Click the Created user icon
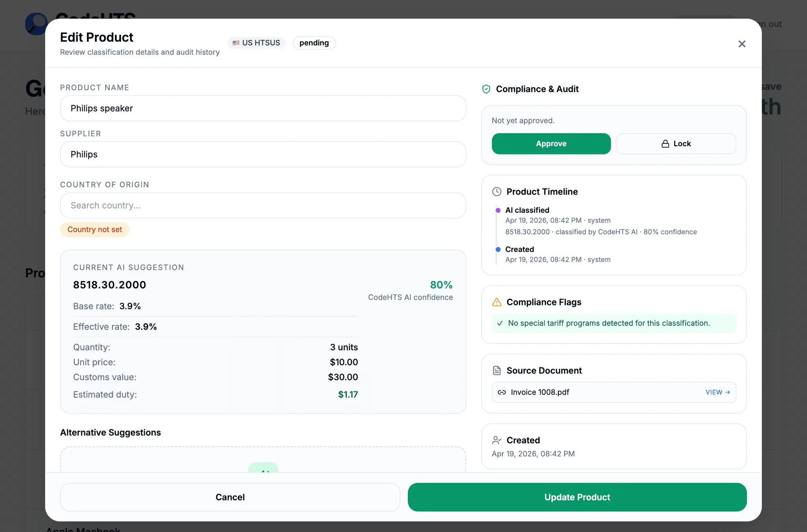The width and height of the screenshot is (807, 532). (496, 440)
